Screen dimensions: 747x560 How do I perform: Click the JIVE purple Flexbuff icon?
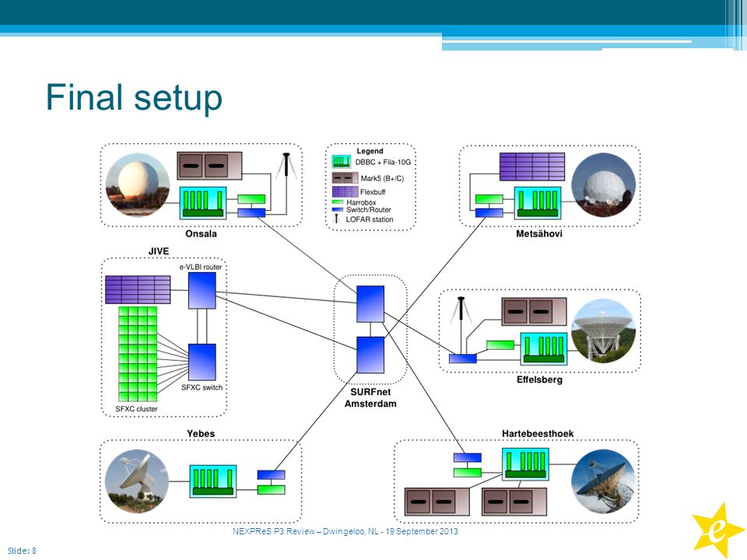pos(138,289)
